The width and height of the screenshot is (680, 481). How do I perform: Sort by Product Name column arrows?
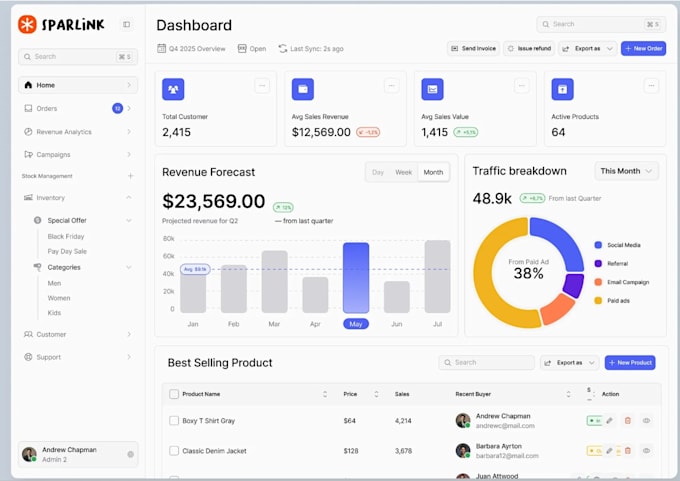pyautogui.click(x=325, y=394)
